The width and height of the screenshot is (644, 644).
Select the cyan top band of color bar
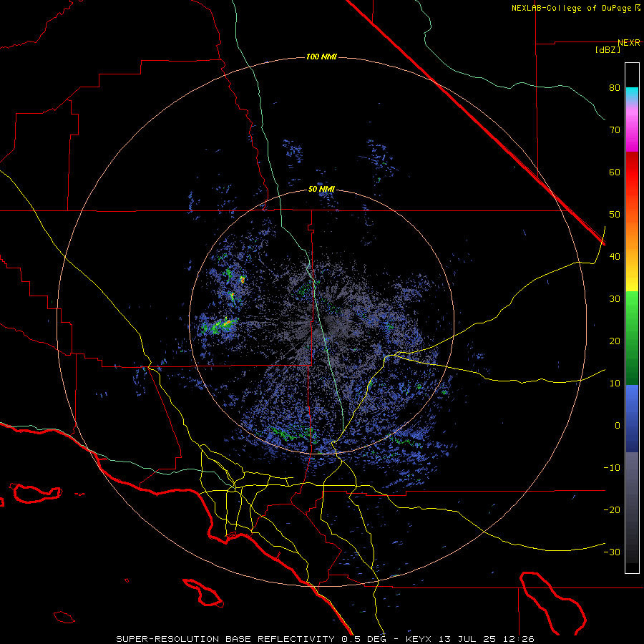632,94
